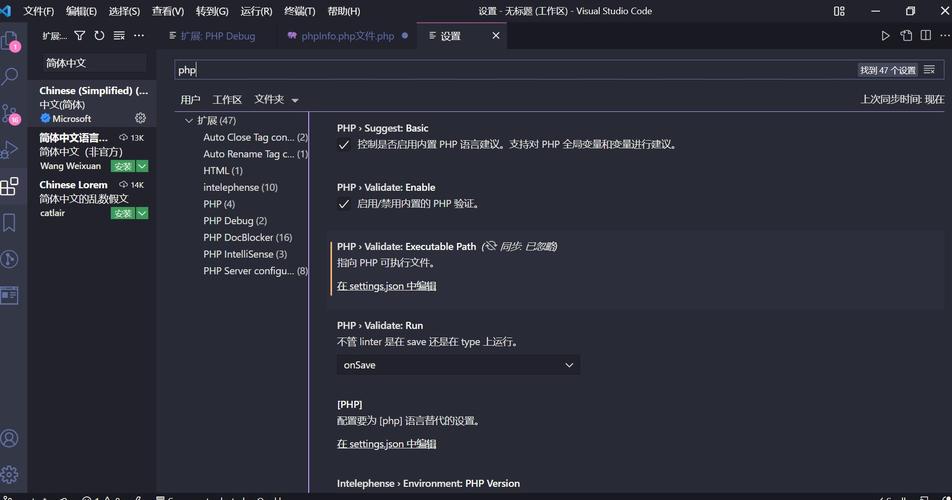
Task: Switch to phpInfo.php文件.php tab
Action: [348, 36]
